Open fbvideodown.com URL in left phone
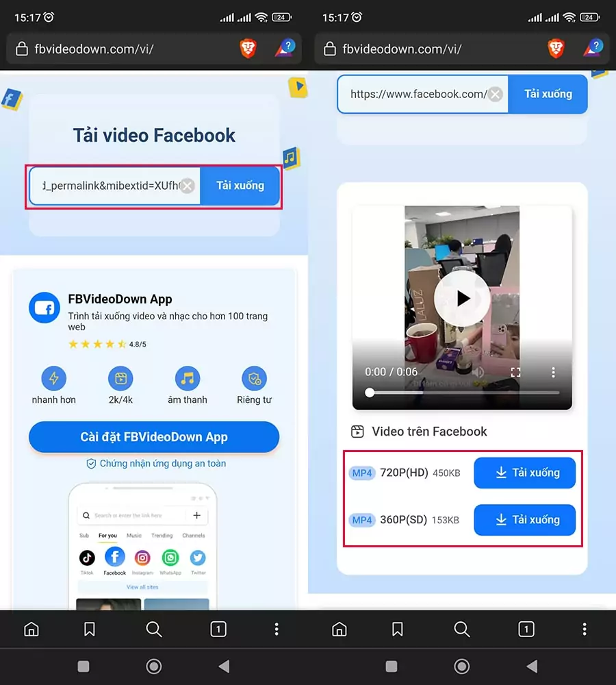 click(x=94, y=49)
